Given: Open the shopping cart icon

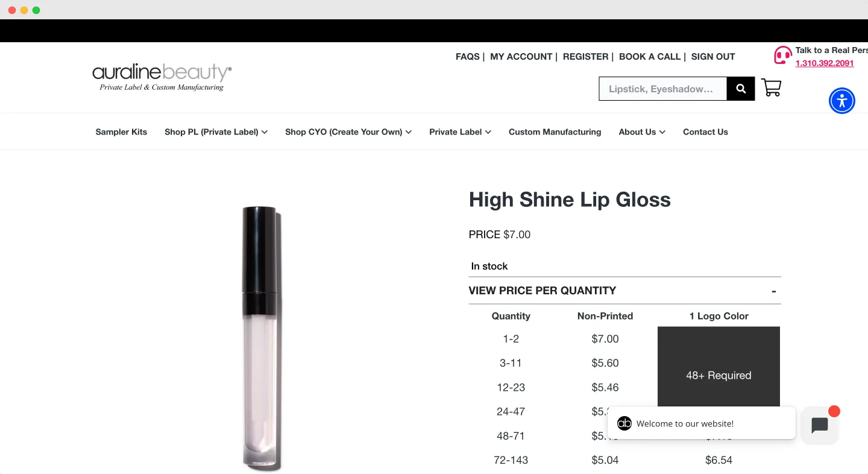Looking at the screenshot, I should coord(771,88).
